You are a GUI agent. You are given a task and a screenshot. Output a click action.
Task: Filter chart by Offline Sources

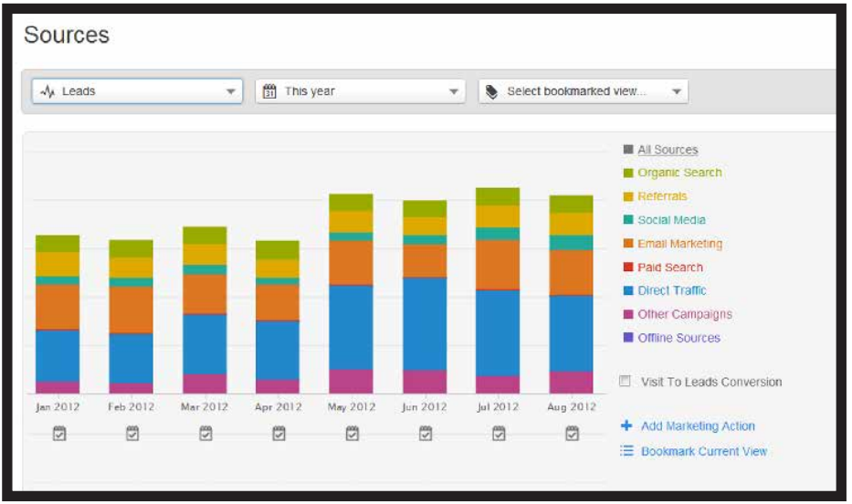(x=679, y=338)
